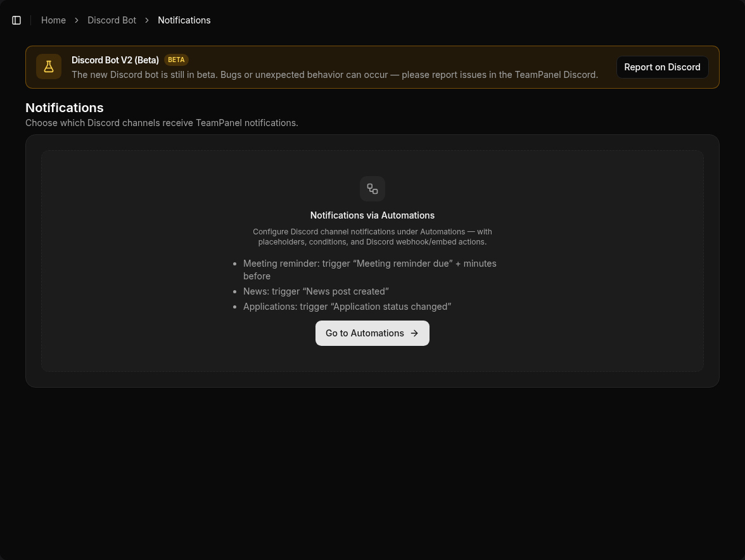Click the beta warning message text

point(335,75)
